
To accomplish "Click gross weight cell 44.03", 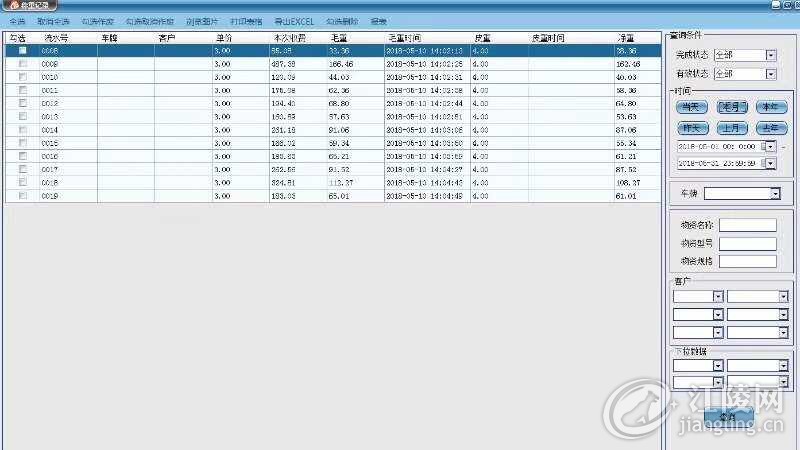I will pyautogui.click(x=339, y=77).
